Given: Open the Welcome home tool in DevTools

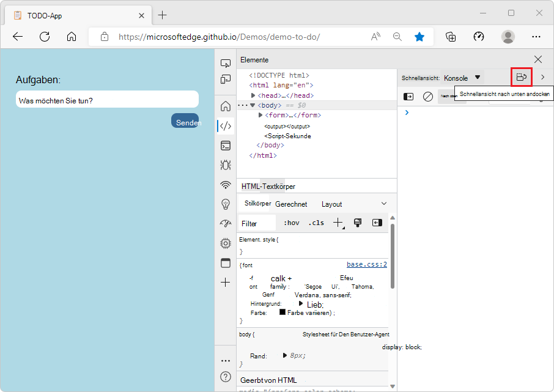Looking at the screenshot, I should 226,106.
